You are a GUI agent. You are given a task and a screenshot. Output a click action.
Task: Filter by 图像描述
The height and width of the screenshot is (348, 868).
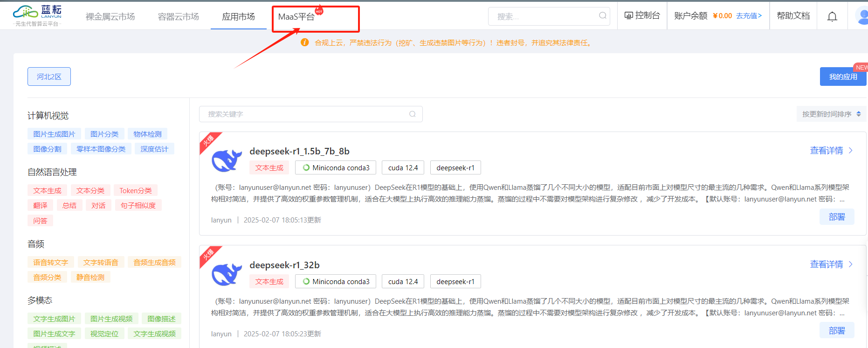tap(161, 319)
